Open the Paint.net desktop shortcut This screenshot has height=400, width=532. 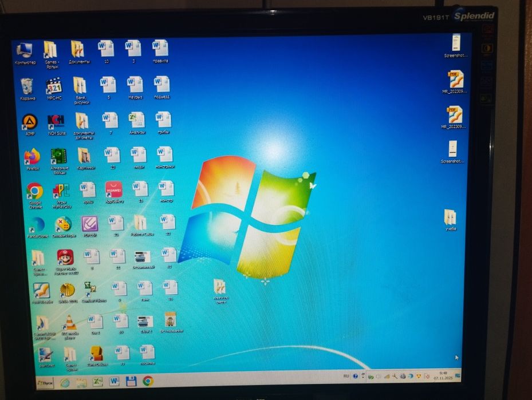tap(46, 358)
